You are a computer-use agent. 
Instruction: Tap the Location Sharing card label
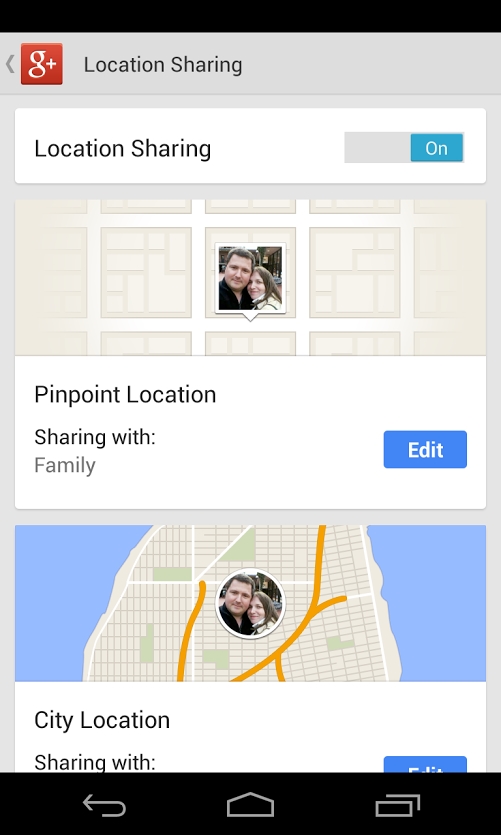[x=122, y=148]
